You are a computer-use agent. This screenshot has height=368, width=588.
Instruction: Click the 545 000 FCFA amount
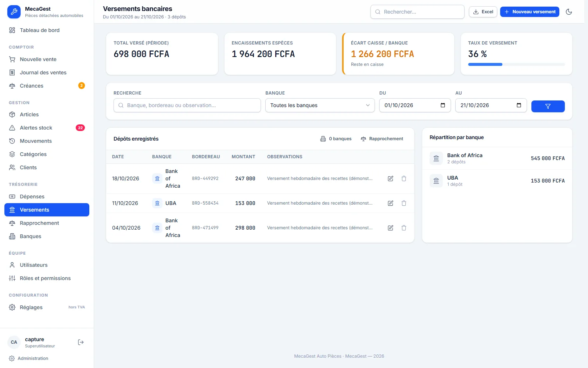pyautogui.click(x=548, y=158)
